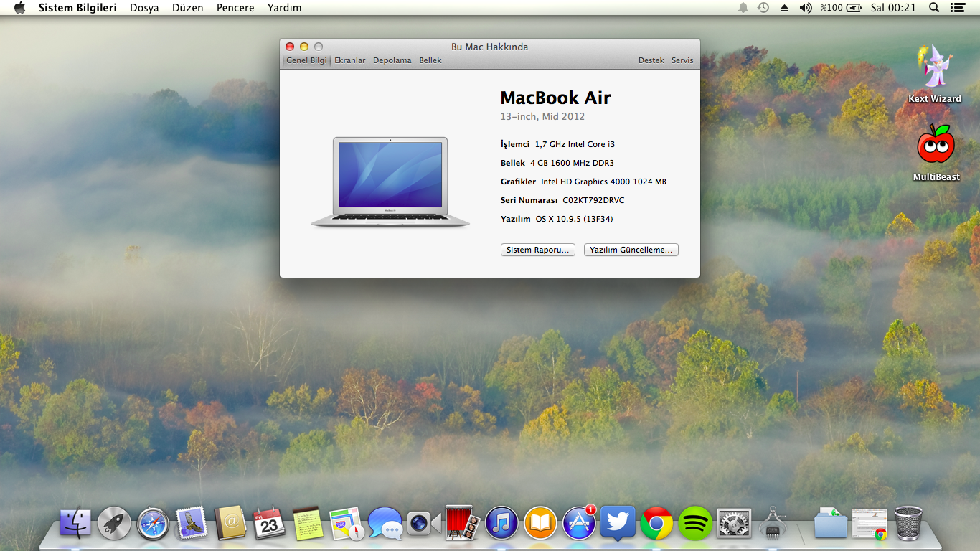Open the Düzen menu
The width and height of the screenshot is (980, 551).
click(188, 8)
